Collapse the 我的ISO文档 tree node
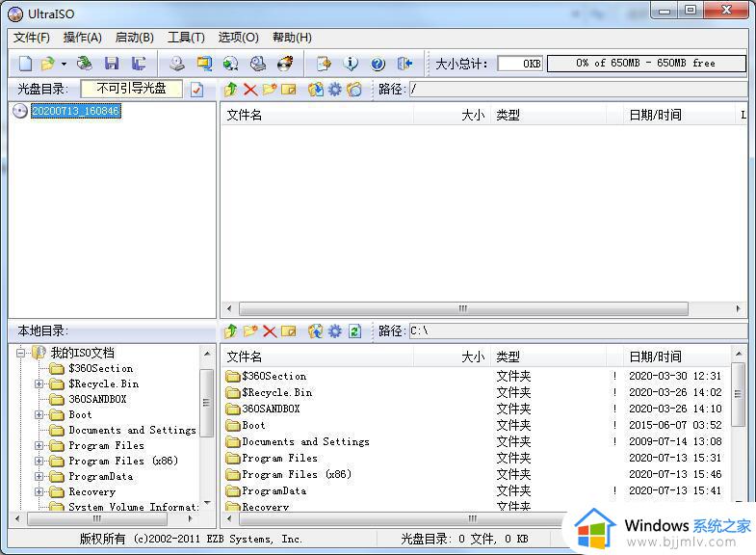756x555 pixels. tap(21, 353)
